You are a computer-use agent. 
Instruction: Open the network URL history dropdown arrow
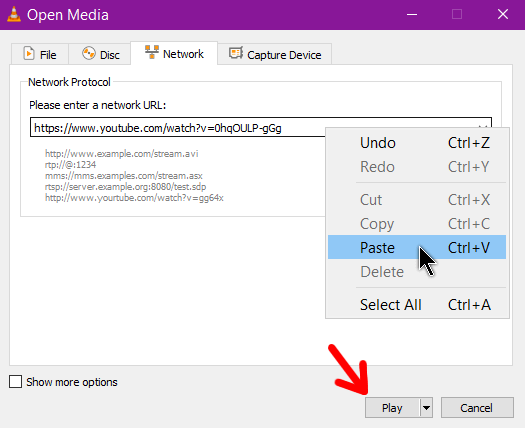coord(482,127)
